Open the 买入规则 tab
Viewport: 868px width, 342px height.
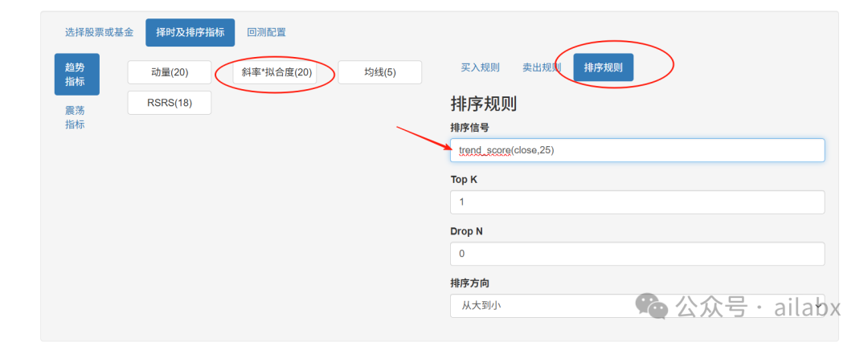[480, 67]
